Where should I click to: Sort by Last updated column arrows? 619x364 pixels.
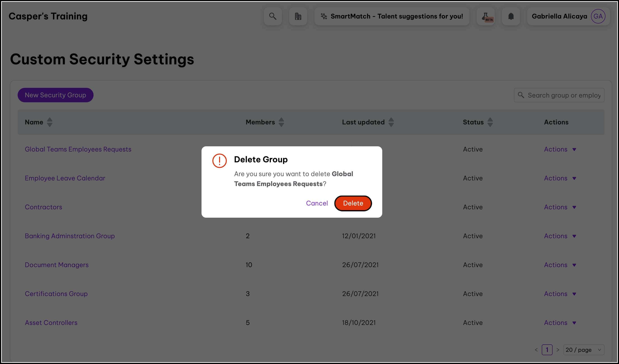coord(391,122)
